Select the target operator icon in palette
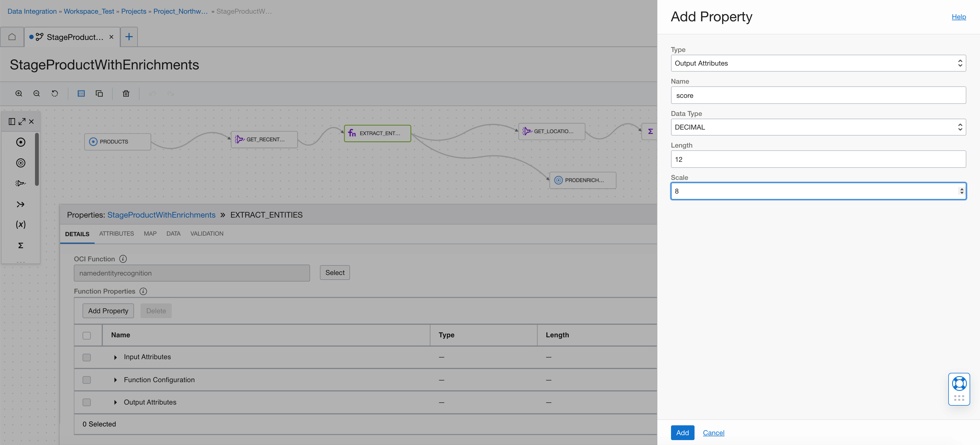 [x=21, y=163]
